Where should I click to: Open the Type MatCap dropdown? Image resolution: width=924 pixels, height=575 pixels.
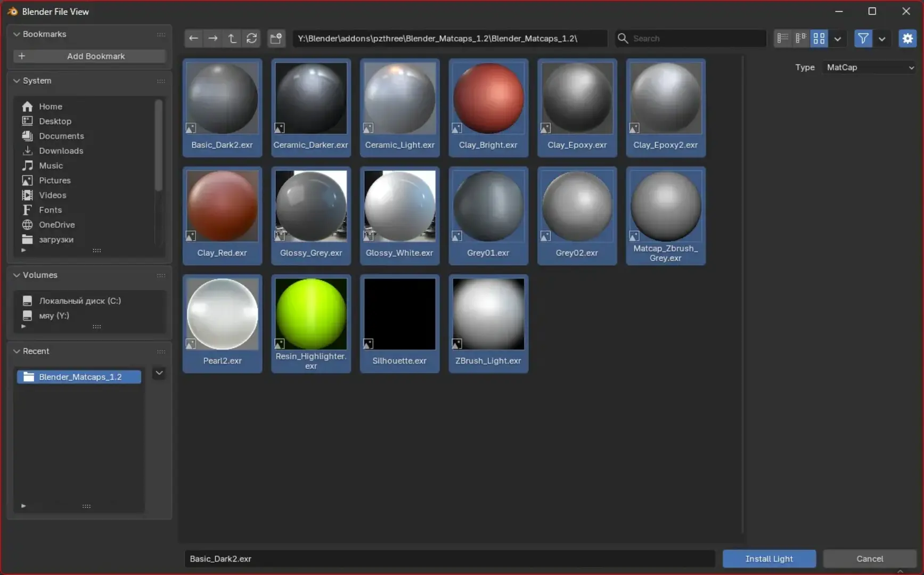point(869,68)
